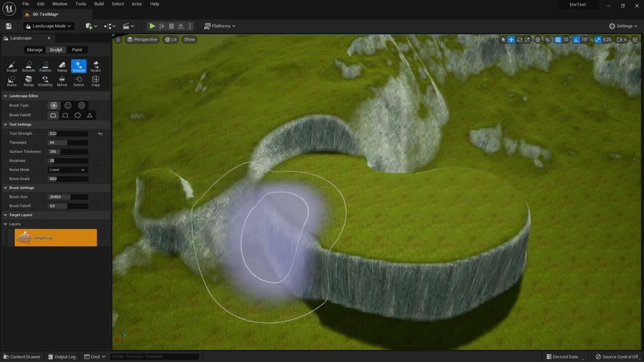Viewport: 644px width, 362px height.
Task: Select the Noise sculpting tool
Action: tap(12, 80)
